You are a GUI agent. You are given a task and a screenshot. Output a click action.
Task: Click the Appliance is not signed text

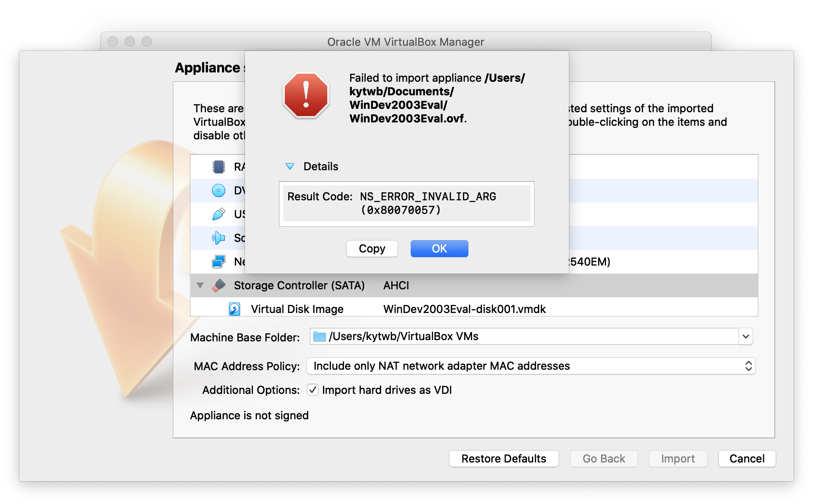pyautogui.click(x=249, y=415)
